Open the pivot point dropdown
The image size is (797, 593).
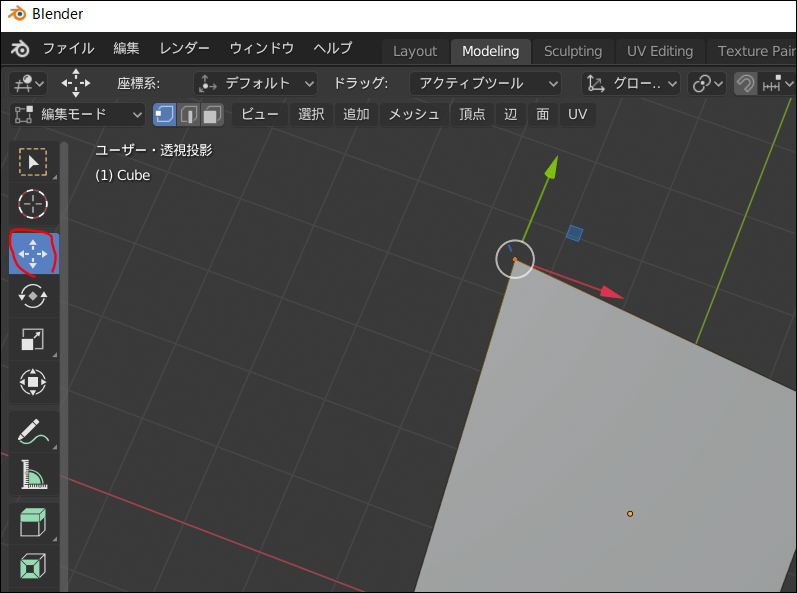pyautogui.click(x=707, y=83)
